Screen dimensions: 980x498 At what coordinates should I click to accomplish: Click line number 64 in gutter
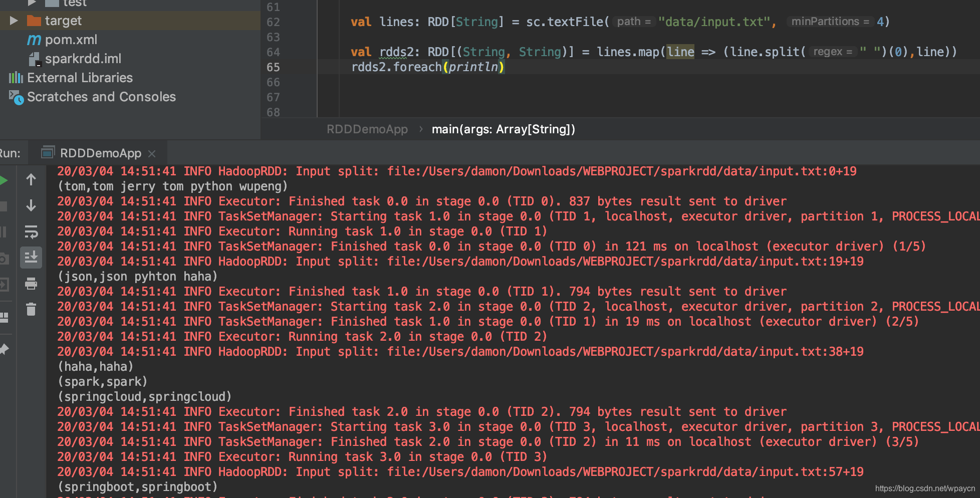274,52
